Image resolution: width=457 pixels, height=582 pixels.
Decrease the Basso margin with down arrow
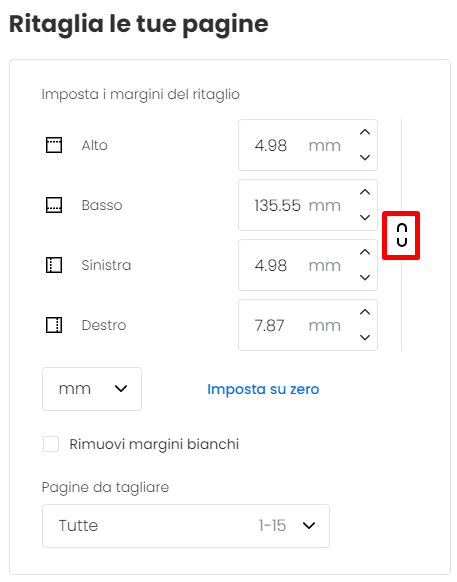pyautogui.click(x=365, y=218)
